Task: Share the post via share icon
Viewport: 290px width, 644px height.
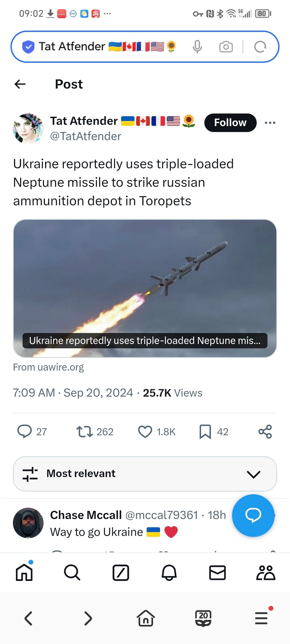Action: pos(265,431)
